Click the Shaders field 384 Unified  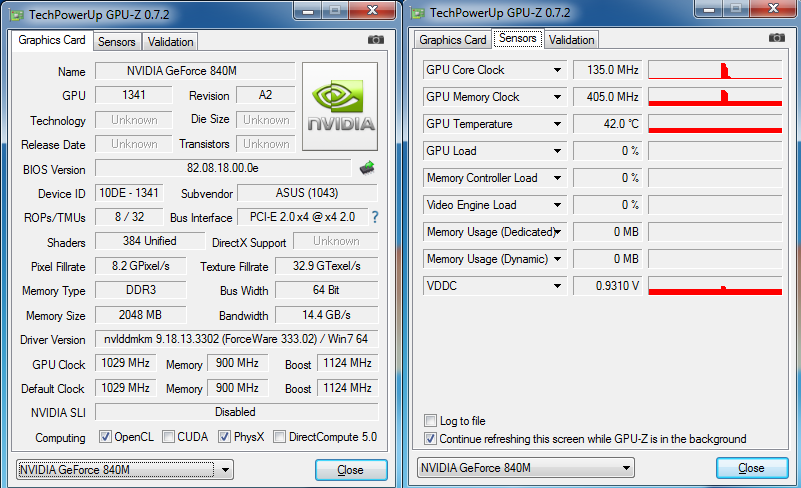150,241
